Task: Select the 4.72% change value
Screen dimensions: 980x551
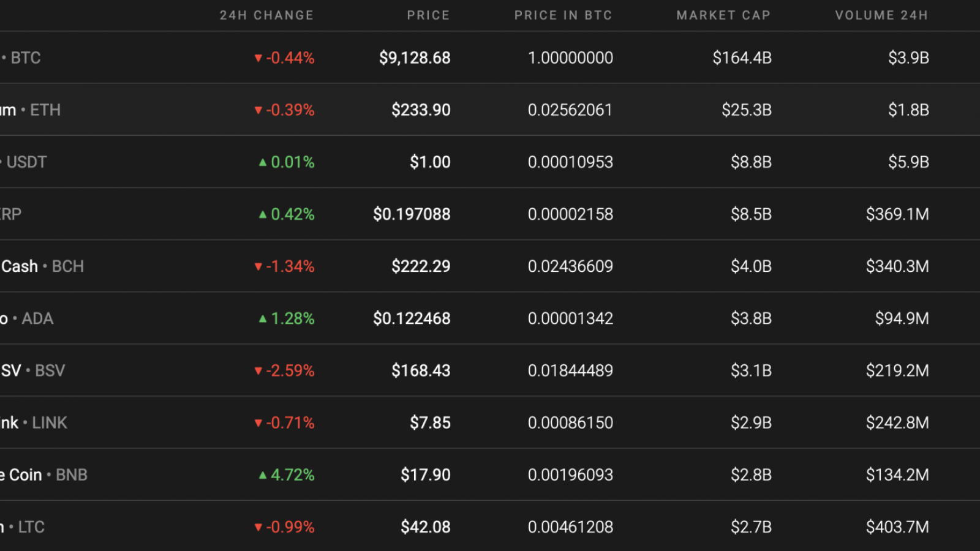Action: pos(287,474)
